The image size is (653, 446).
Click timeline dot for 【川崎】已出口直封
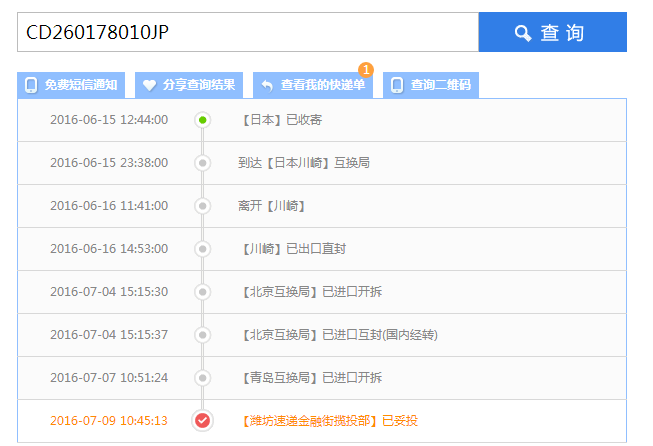tap(202, 249)
